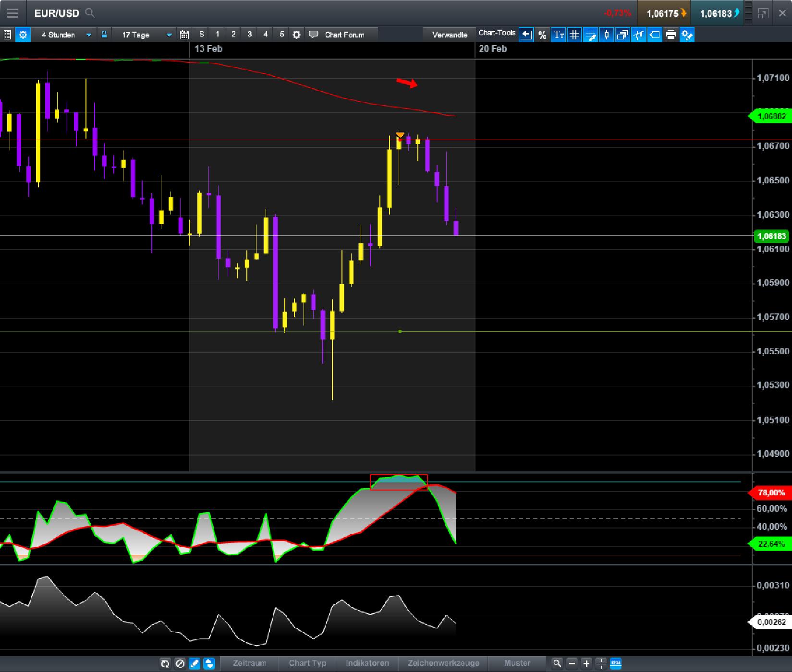
Task: Toggle the chart lock padlock icon
Action: point(104,35)
